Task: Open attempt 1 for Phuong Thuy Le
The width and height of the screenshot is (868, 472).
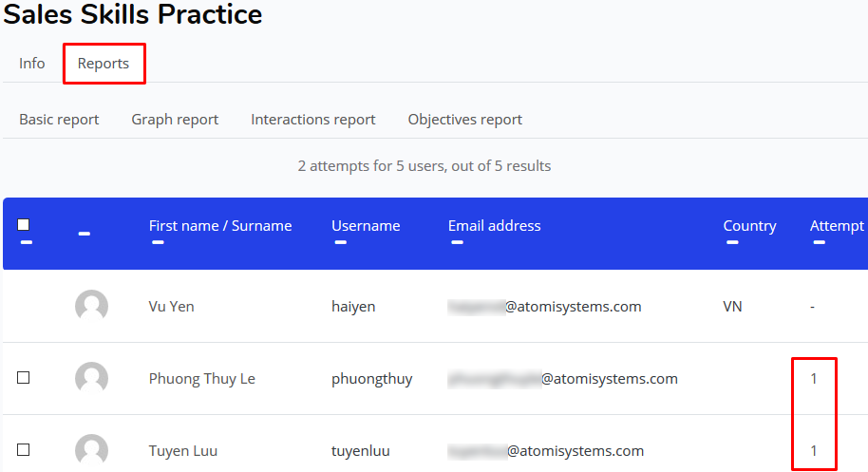Action: coord(813,379)
